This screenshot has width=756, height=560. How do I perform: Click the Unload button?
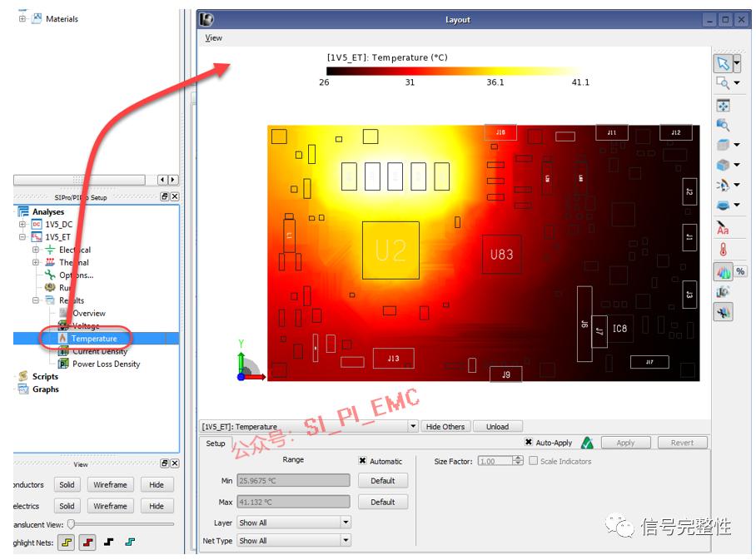point(498,427)
